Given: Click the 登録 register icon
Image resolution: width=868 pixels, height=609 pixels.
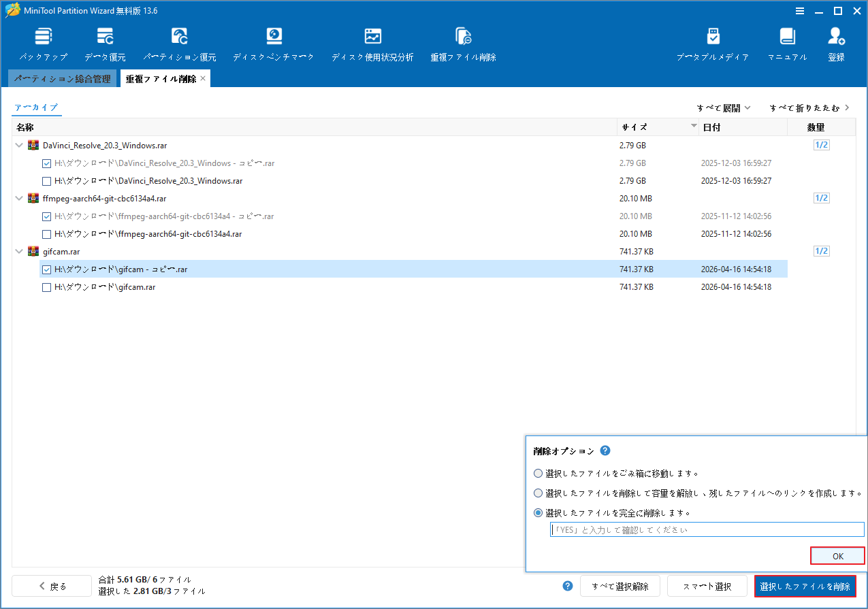Looking at the screenshot, I should pyautogui.click(x=836, y=45).
